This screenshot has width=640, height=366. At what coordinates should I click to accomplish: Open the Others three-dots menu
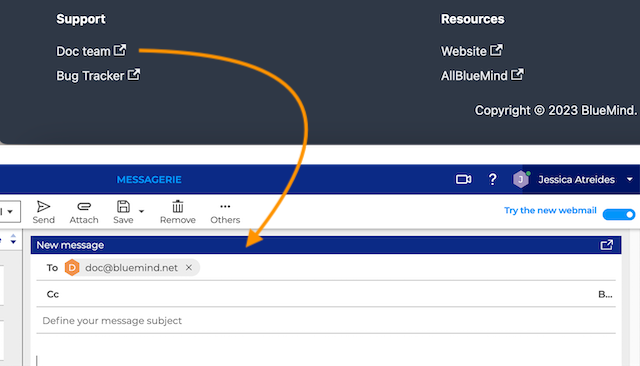click(x=225, y=206)
